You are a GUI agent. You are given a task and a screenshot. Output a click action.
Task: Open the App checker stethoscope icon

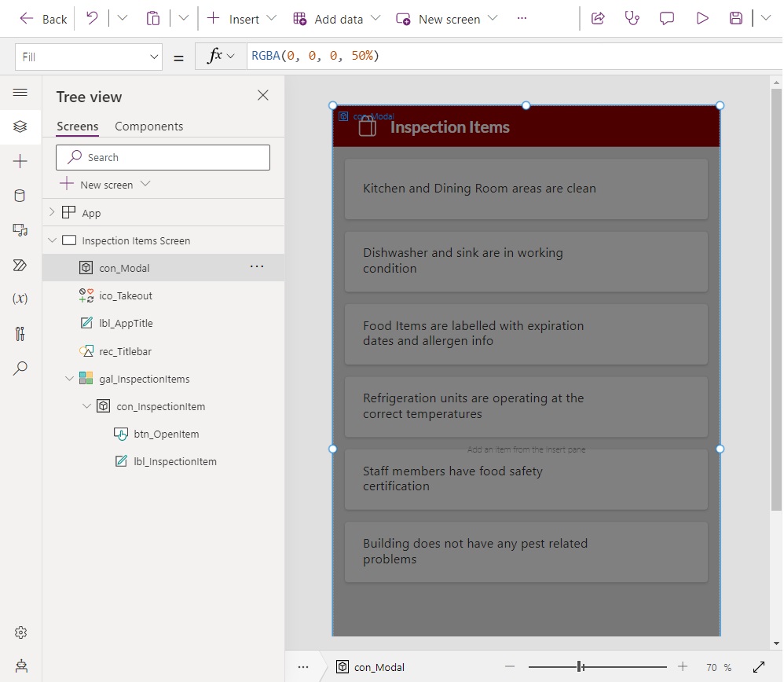pos(632,19)
